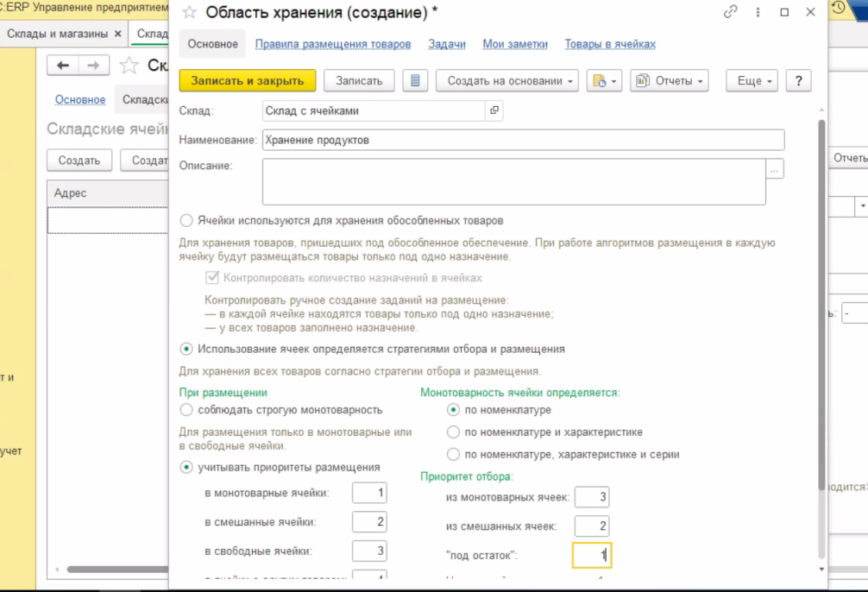The height and width of the screenshot is (592, 868).
Task: Open the Отчеты dropdown menu
Action: [x=669, y=80]
